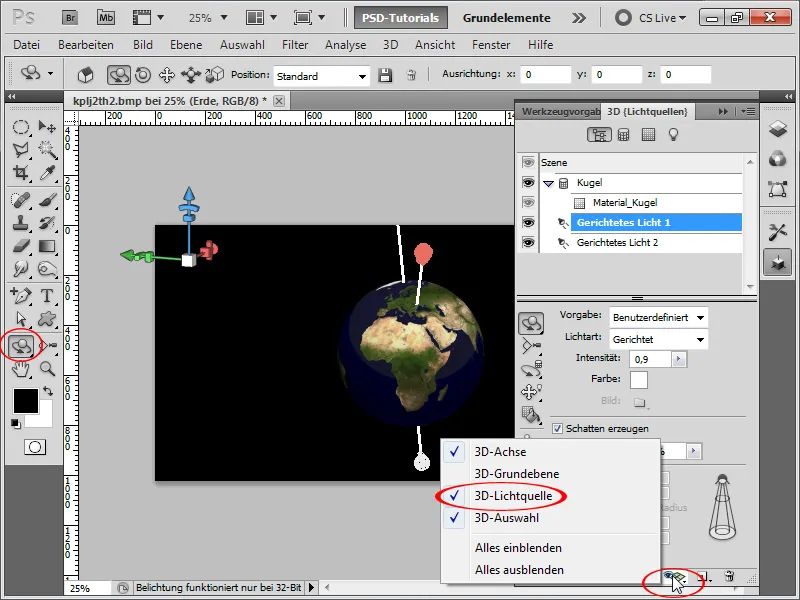Select the History Brush tool
The width and height of the screenshot is (800, 600).
coord(47,223)
